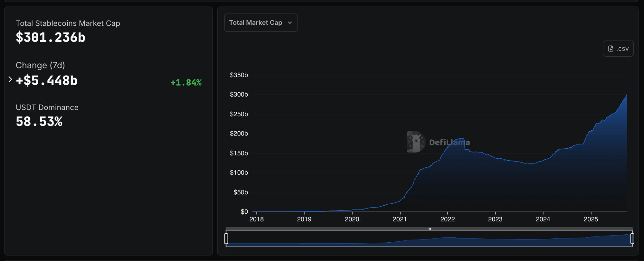Click the $301.236b total market cap value
This screenshot has width=644, height=261.
pos(51,38)
